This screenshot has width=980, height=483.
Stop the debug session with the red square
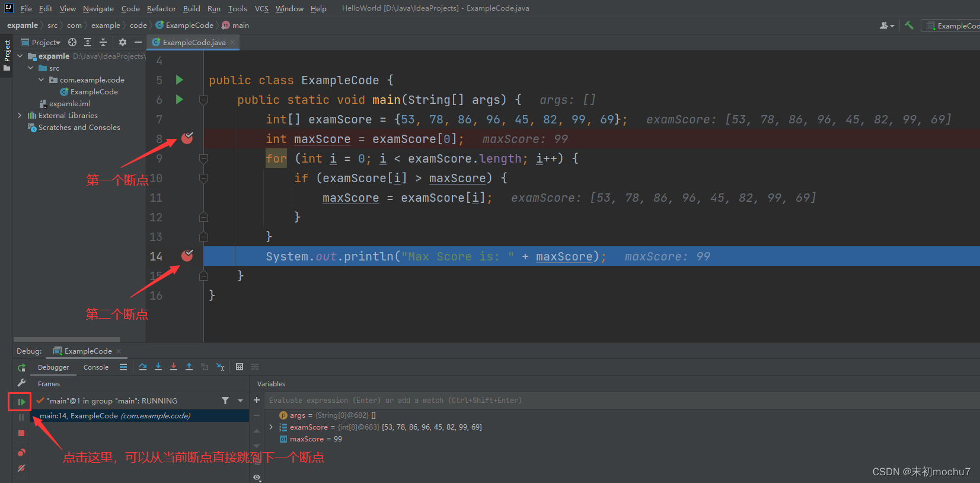[21, 433]
